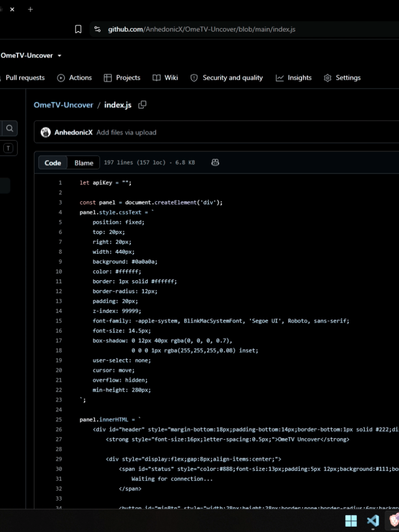Open Visual Studio Code from taskbar
Viewport: 399px width, 532px height.
373,520
